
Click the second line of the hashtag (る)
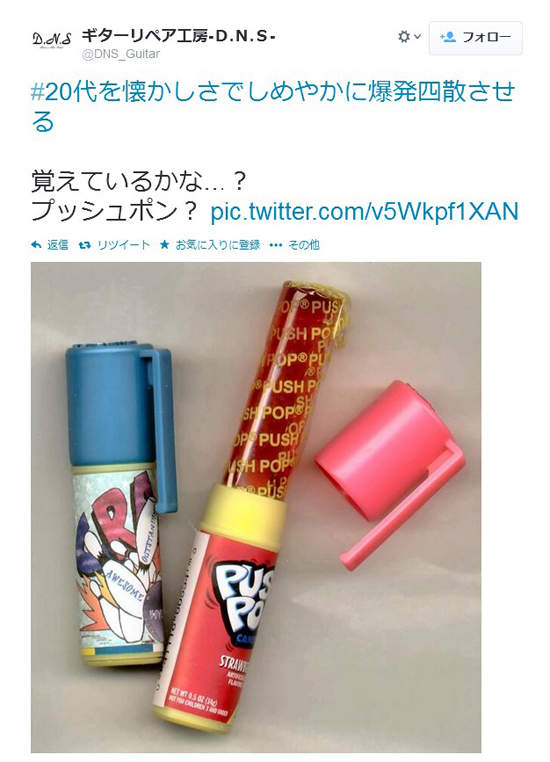pyautogui.click(x=43, y=121)
